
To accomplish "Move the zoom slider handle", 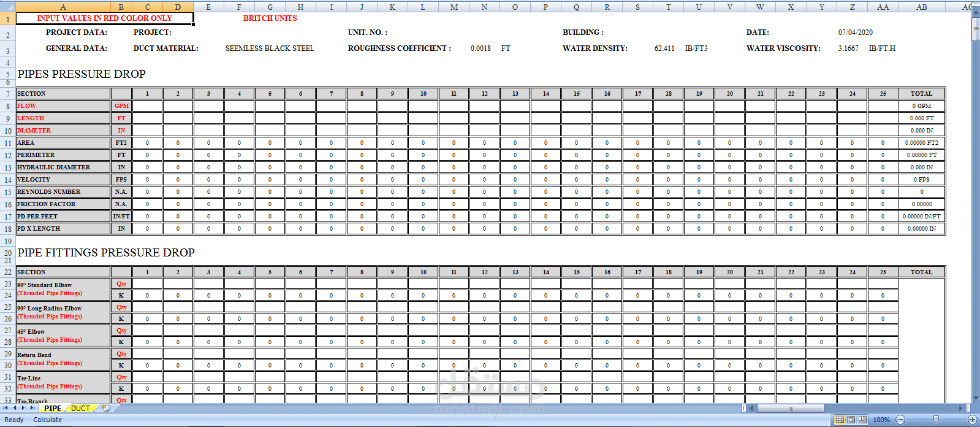I will point(936,420).
